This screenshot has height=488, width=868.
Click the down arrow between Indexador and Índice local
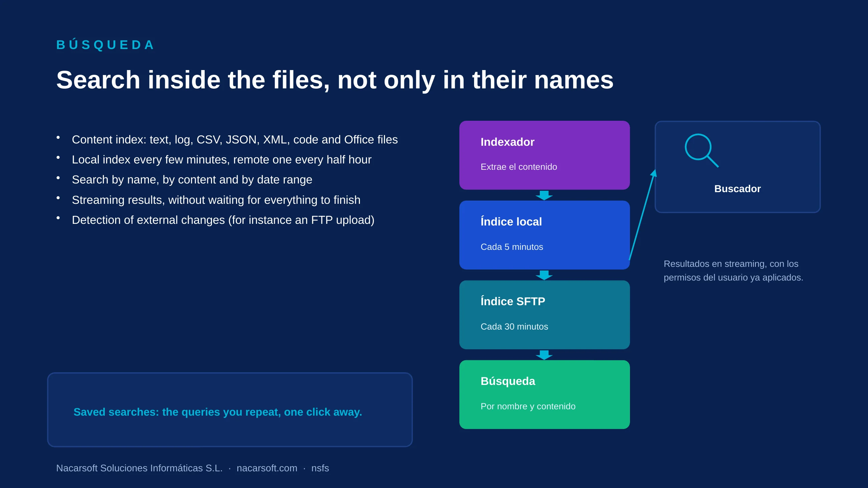(x=544, y=195)
